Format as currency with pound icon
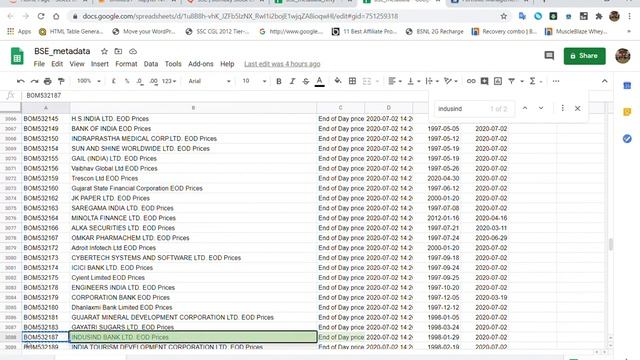 coord(113,81)
